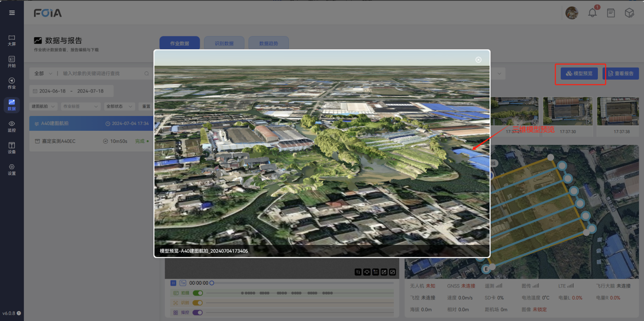The height and width of the screenshot is (321, 644).
Task: Click the 模型预览 model preview button
Action: point(579,73)
